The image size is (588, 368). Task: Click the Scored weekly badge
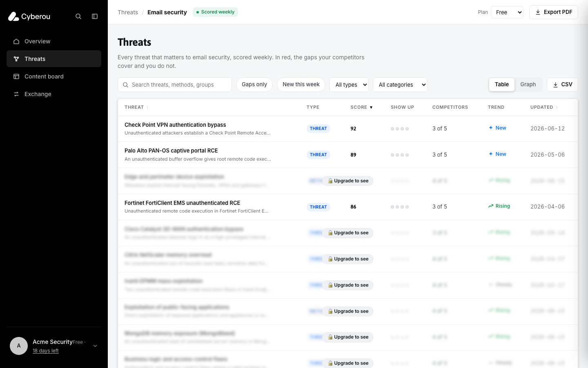tap(215, 12)
